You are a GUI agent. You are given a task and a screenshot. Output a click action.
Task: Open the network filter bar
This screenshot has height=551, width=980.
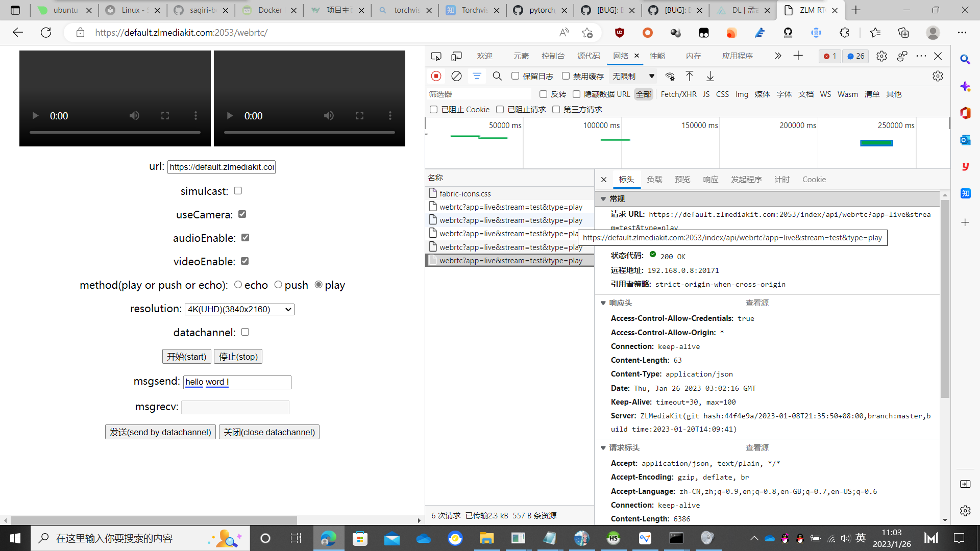pyautogui.click(x=477, y=76)
